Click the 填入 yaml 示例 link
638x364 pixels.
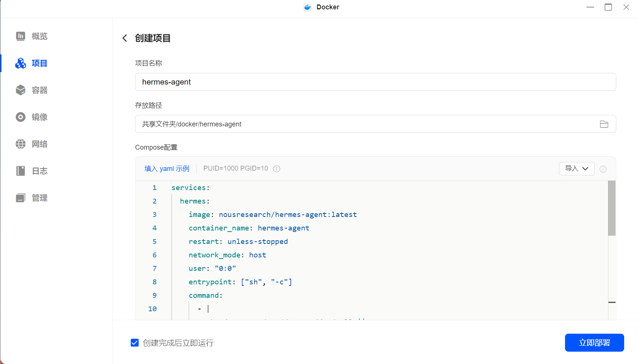pos(167,169)
